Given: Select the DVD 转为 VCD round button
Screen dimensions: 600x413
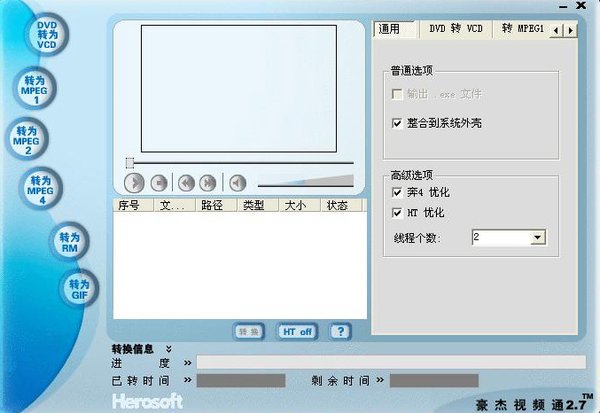Looking at the screenshot, I should pos(47,34).
